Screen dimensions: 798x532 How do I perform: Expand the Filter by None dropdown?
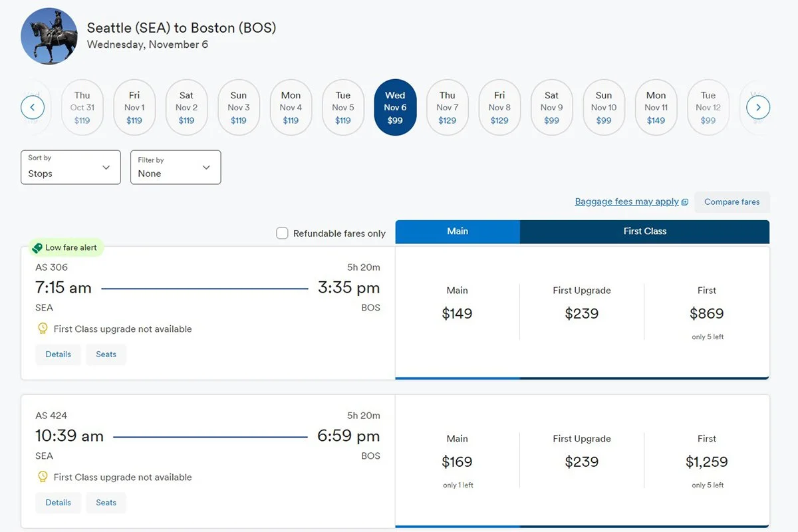click(176, 167)
